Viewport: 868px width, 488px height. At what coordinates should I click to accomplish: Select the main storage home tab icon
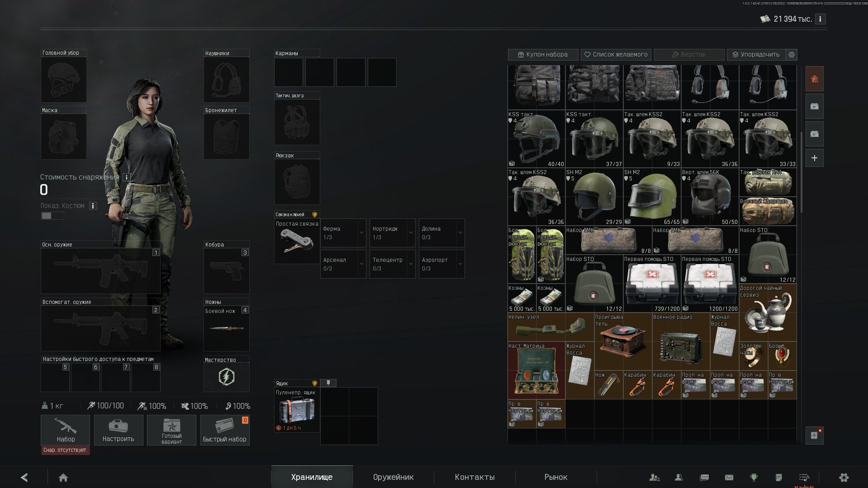[815, 79]
